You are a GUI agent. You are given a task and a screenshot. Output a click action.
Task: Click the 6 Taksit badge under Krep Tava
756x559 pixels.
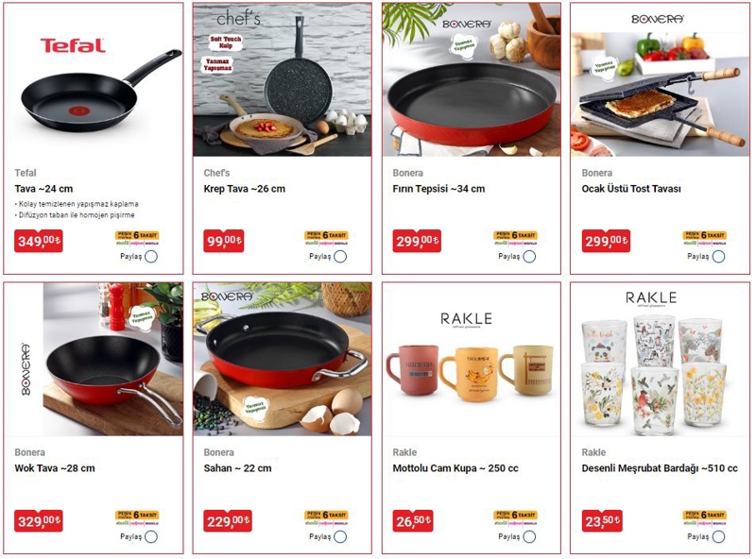pyautogui.click(x=326, y=235)
